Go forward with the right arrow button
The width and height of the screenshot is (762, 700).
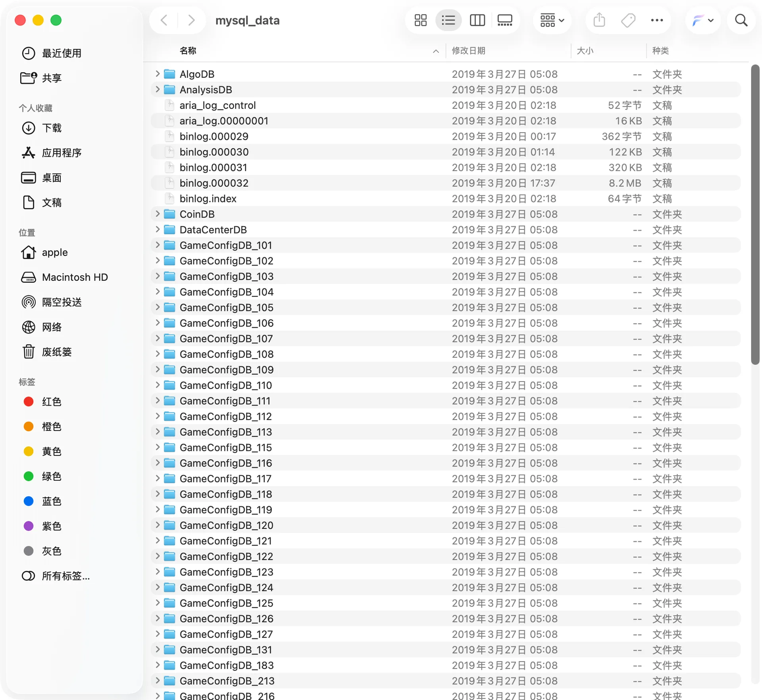(x=191, y=20)
